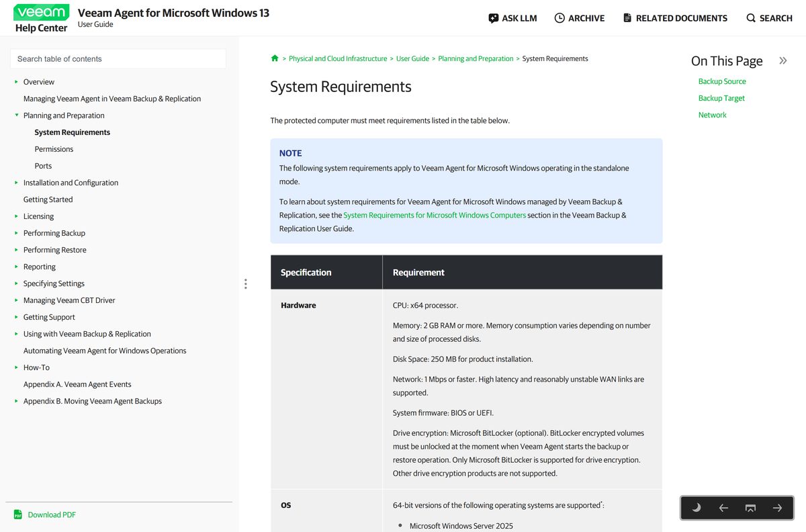Image resolution: width=806 pixels, height=532 pixels.
Task: Follow System Requirements for Microsoft Windows Computers link
Action: [435, 215]
